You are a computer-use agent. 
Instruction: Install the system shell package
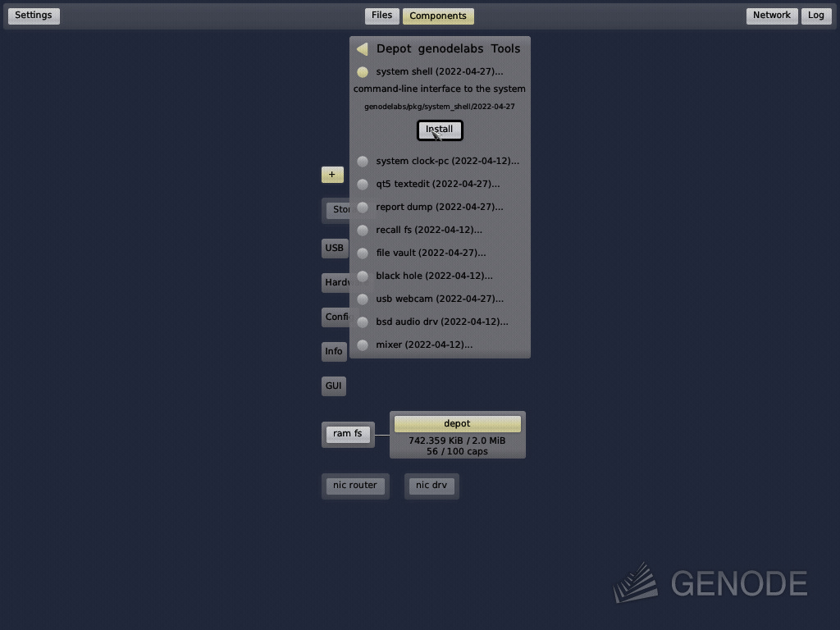[439, 130]
